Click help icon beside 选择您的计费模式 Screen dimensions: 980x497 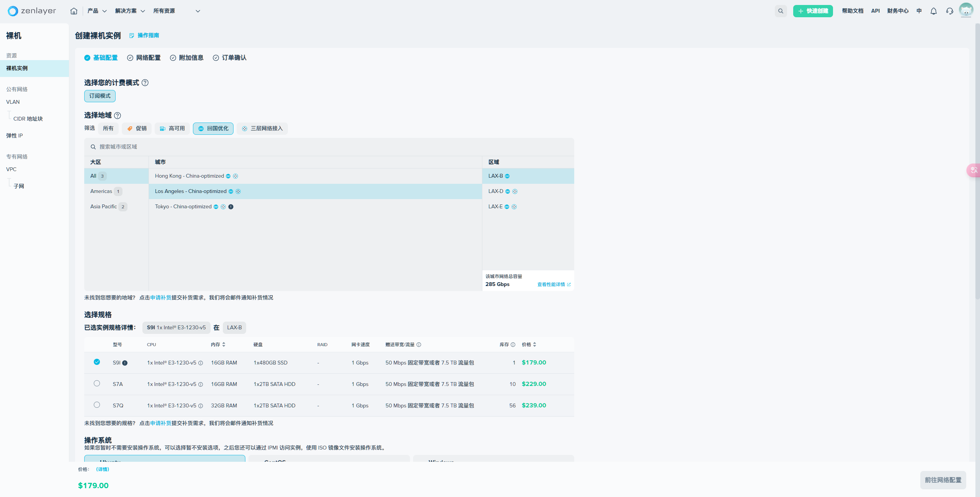(145, 83)
